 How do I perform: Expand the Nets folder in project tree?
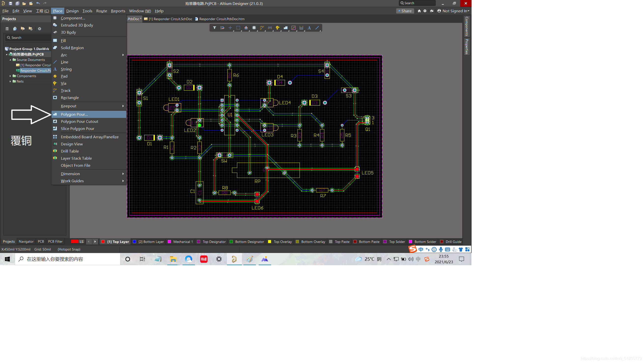(x=10, y=82)
